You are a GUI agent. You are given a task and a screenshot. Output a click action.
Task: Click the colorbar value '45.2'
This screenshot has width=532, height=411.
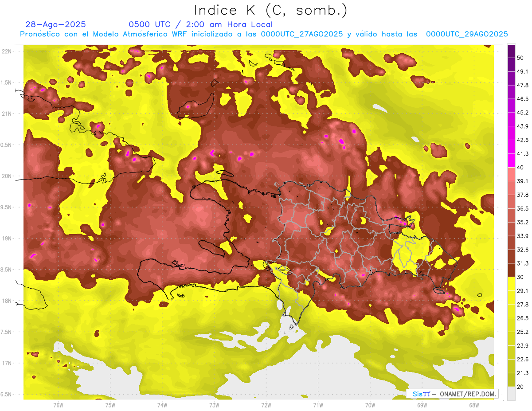(x=522, y=113)
